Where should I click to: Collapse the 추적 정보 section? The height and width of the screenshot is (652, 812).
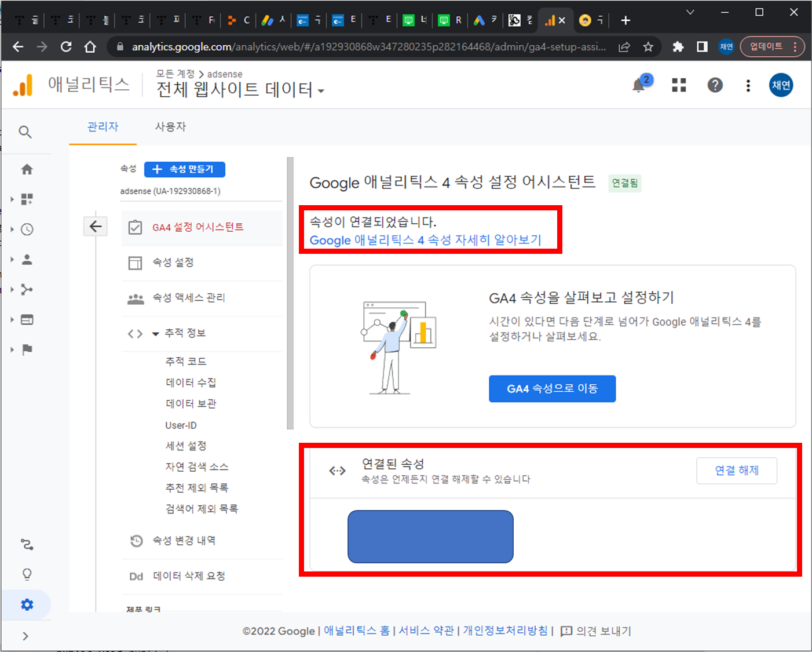click(155, 334)
